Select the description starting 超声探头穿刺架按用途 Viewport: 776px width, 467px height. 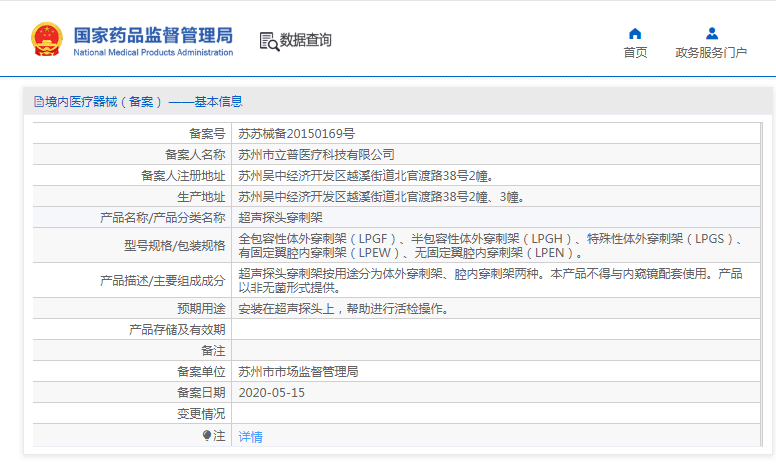click(490, 280)
